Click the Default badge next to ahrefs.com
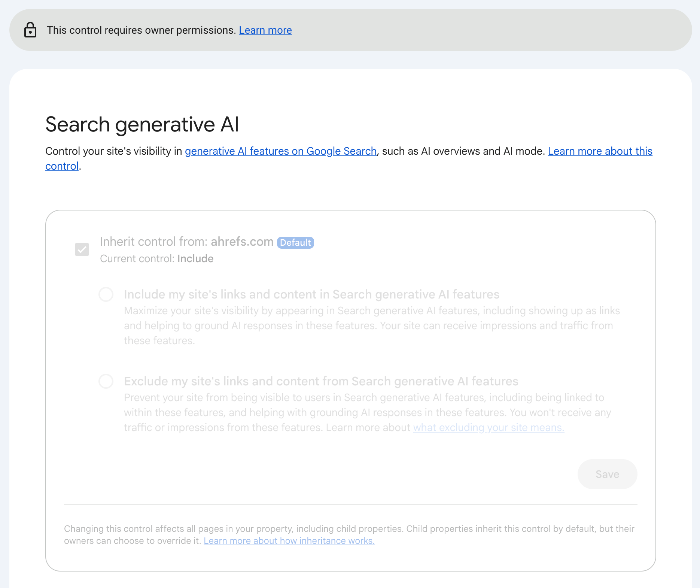This screenshot has width=700, height=588. coord(295,243)
